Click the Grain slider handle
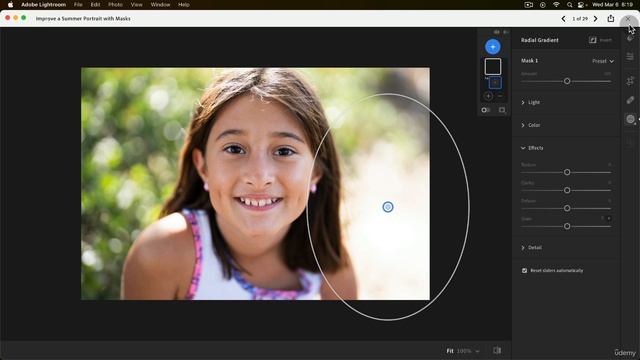The height and width of the screenshot is (360, 640). pyautogui.click(x=567, y=226)
